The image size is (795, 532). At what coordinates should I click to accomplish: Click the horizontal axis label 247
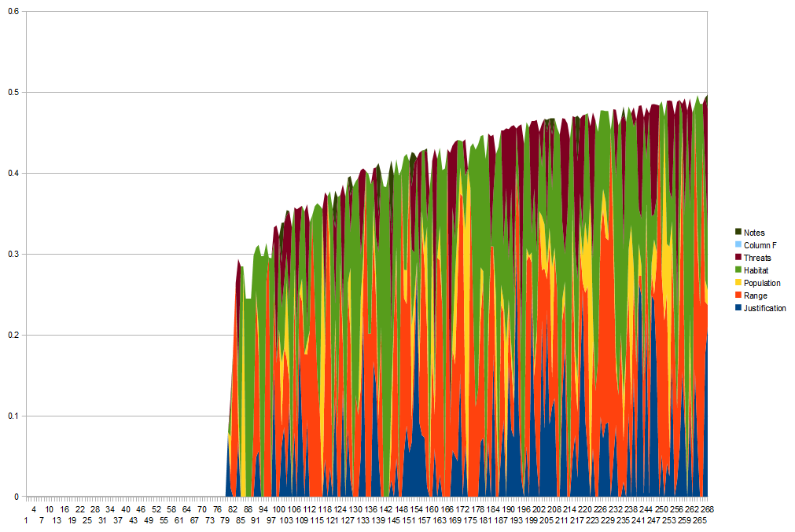click(653, 520)
